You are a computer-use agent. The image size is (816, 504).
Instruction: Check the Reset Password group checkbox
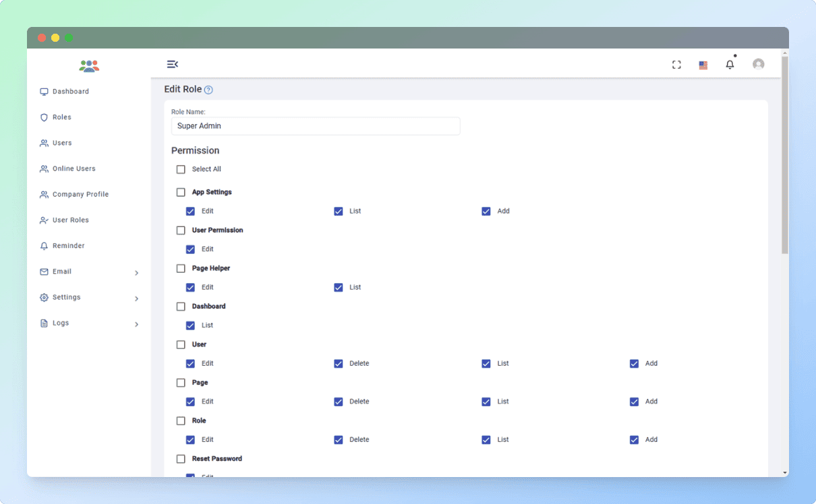[x=181, y=459]
